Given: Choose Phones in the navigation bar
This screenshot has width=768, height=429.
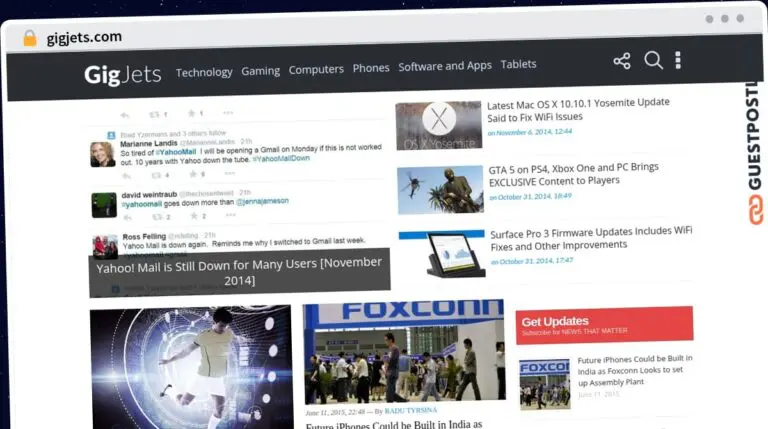Looking at the screenshot, I should tap(371, 69).
